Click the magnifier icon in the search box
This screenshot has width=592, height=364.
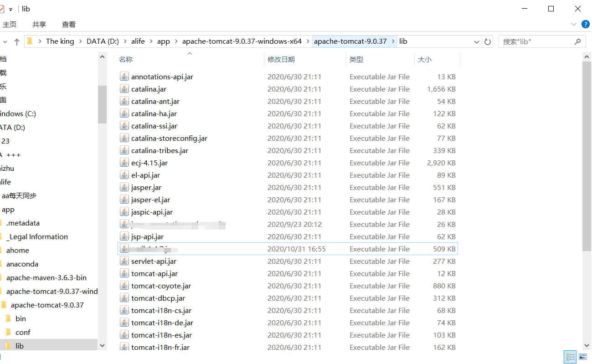578,41
